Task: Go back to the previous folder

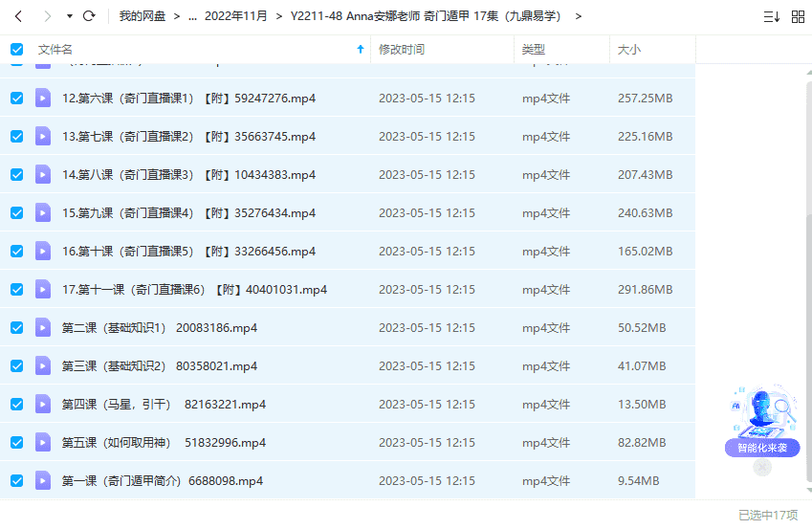Action: pos(18,16)
